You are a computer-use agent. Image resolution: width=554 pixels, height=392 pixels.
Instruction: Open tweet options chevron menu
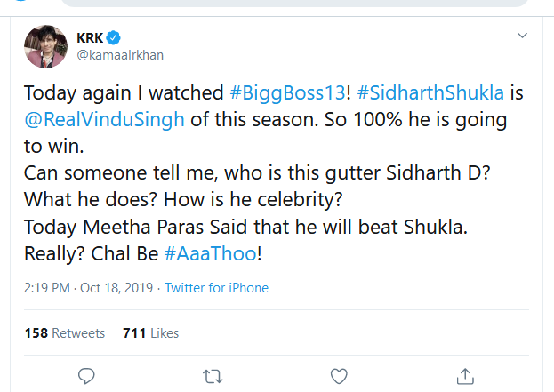pyautogui.click(x=523, y=36)
